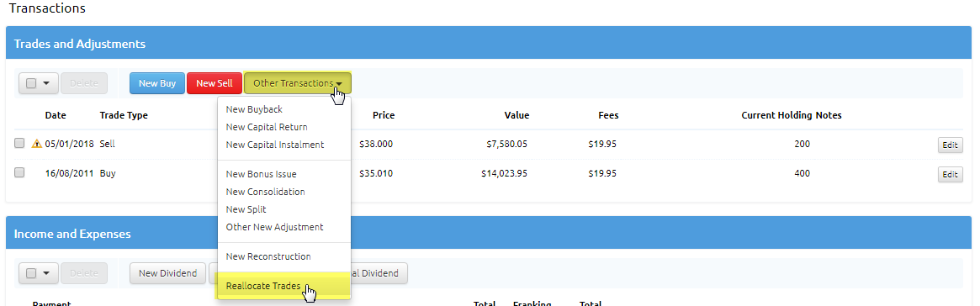Viewport: 980px width, 306px height.
Task: Click the Date column header
Action: (56, 115)
